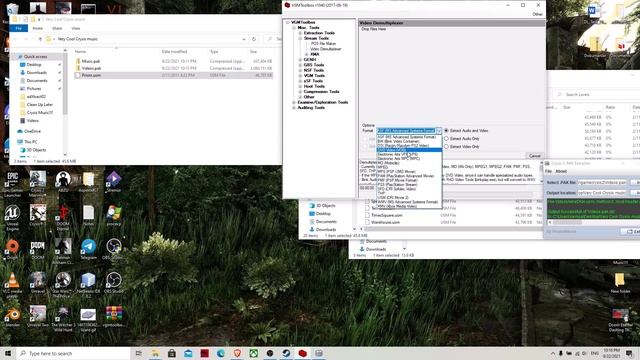Expand Examine/Exploration Tools tree node
The height and width of the screenshot is (360, 640).
tap(294, 102)
